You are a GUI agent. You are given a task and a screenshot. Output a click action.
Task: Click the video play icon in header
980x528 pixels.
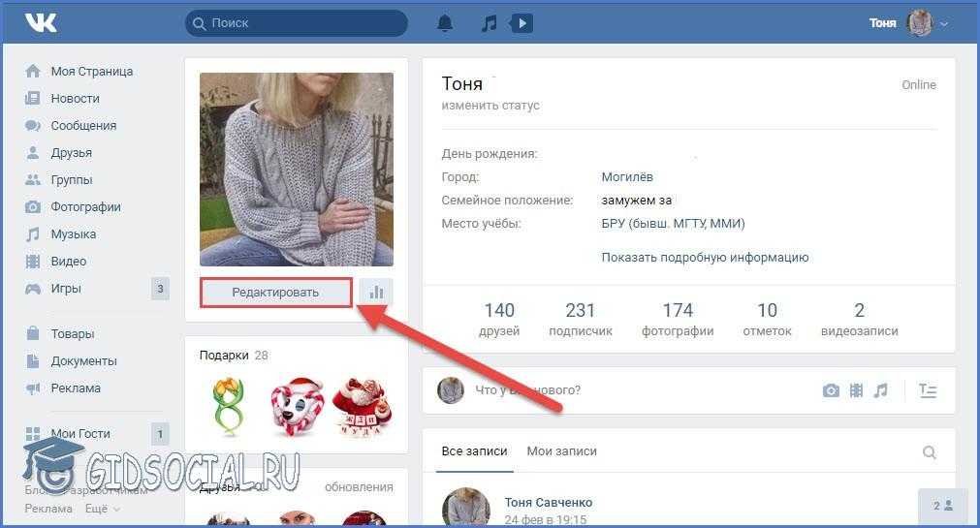tap(522, 22)
